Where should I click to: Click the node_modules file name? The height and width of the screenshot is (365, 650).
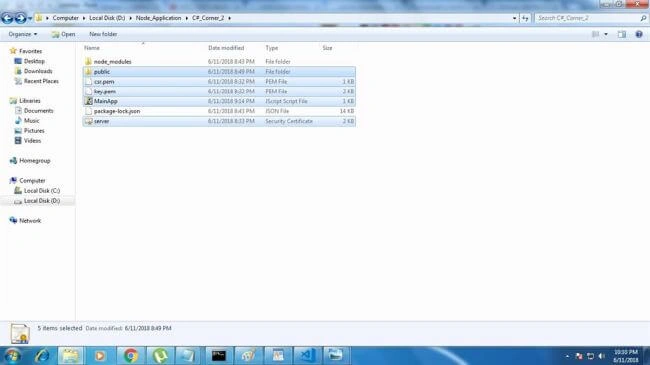pos(112,62)
